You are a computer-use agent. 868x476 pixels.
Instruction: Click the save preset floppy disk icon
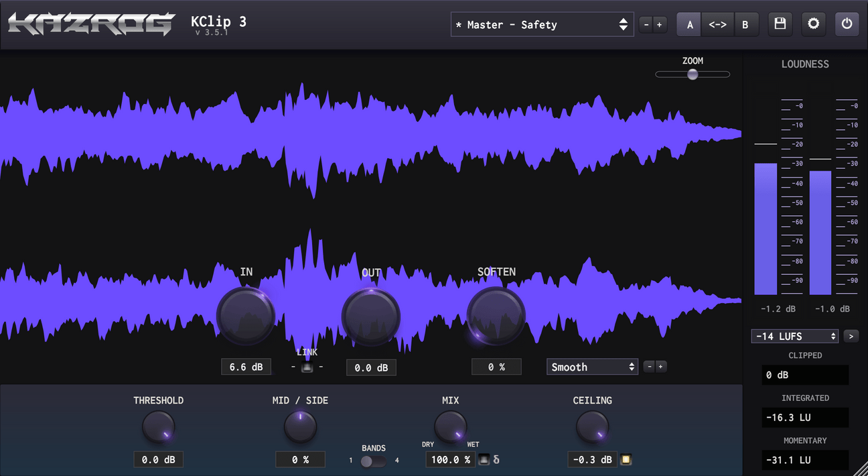780,25
